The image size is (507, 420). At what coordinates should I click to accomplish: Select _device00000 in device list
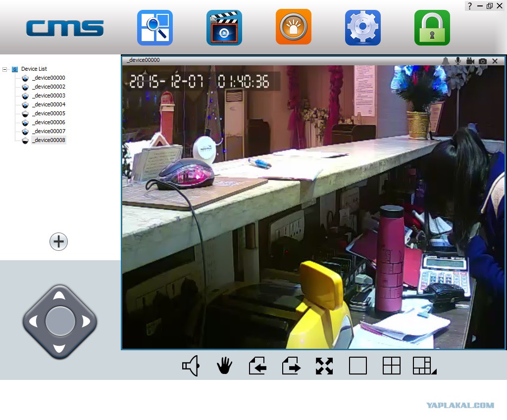(x=49, y=78)
